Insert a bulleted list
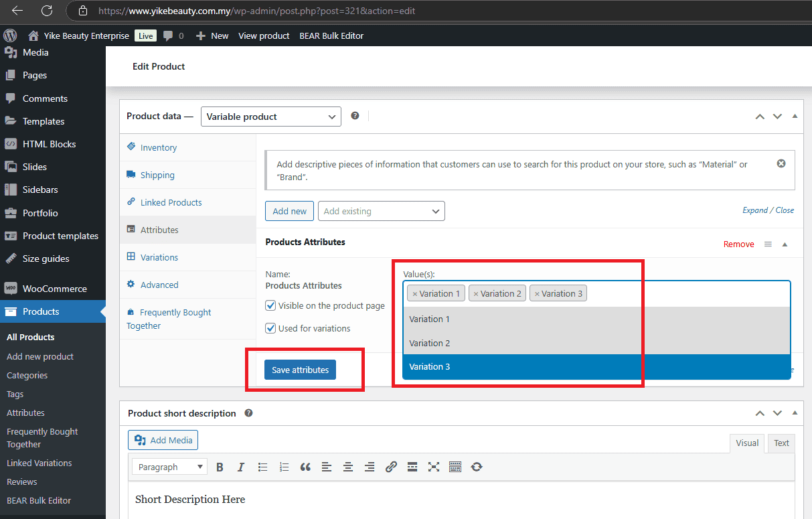812x519 pixels. pos(262,467)
